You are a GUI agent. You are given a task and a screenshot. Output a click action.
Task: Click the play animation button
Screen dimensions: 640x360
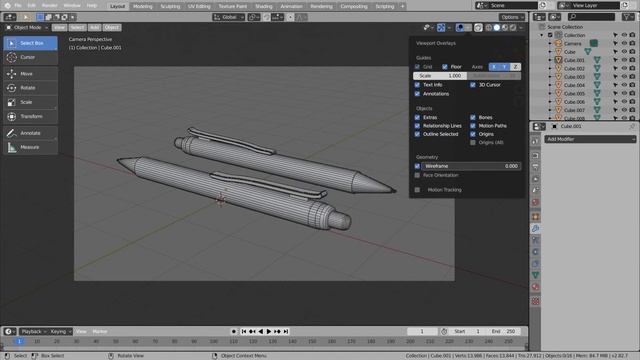(x=269, y=331)
